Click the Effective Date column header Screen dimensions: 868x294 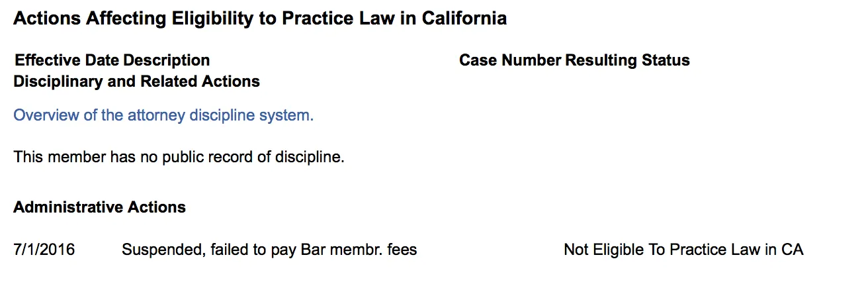pos(67,60)
